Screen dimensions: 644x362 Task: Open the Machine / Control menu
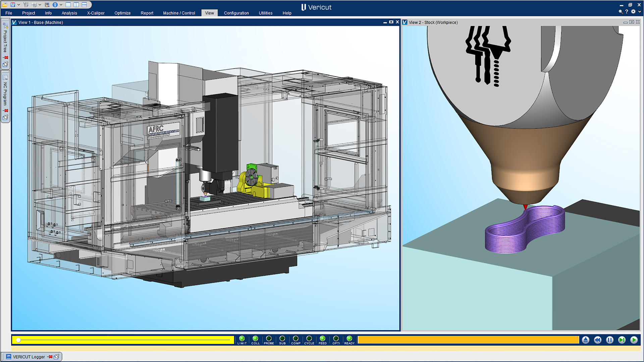(x=179, y=13)
